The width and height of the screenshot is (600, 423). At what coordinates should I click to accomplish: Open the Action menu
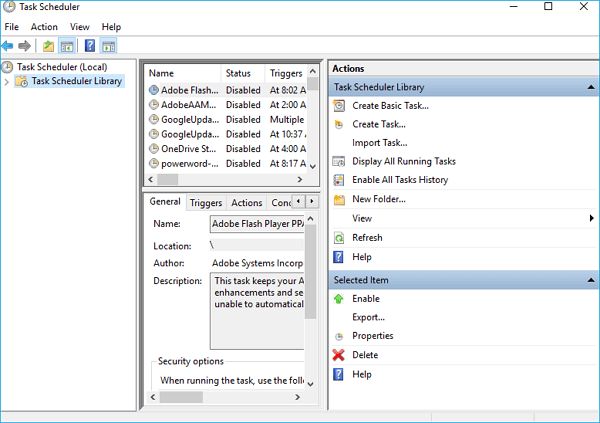click(x=44, y=27)
